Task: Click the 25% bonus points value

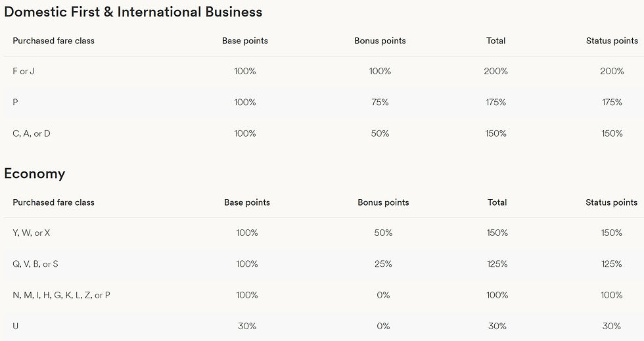Action: (383, 264)
